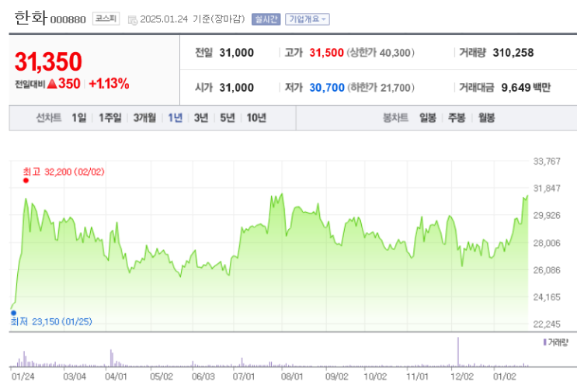This screenshot has width=577, height=392.
Task: Click the current price 31,350
Action: [48, 61]
